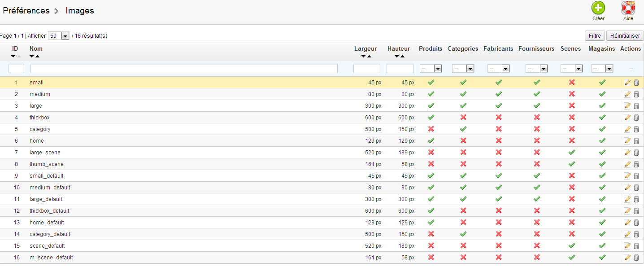Edit the large_scene image type
This screenshot has height=267, width=644.
pyautogui.click(x=627, y=153)
